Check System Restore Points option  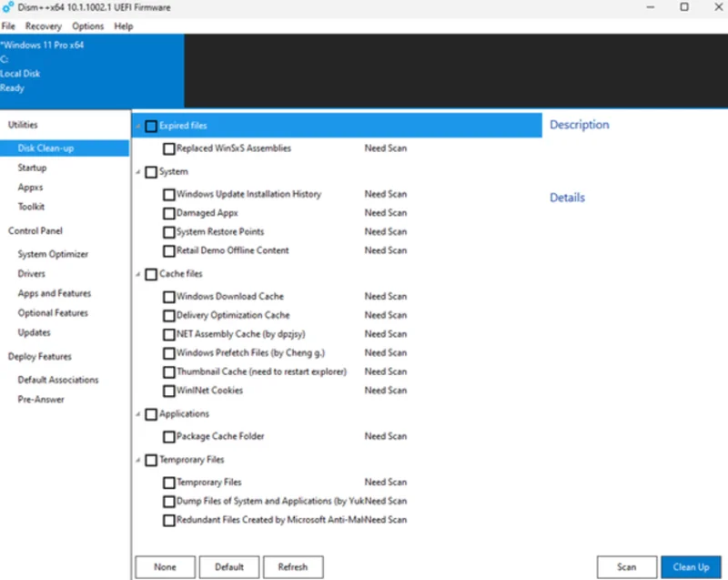coord(169,232)
